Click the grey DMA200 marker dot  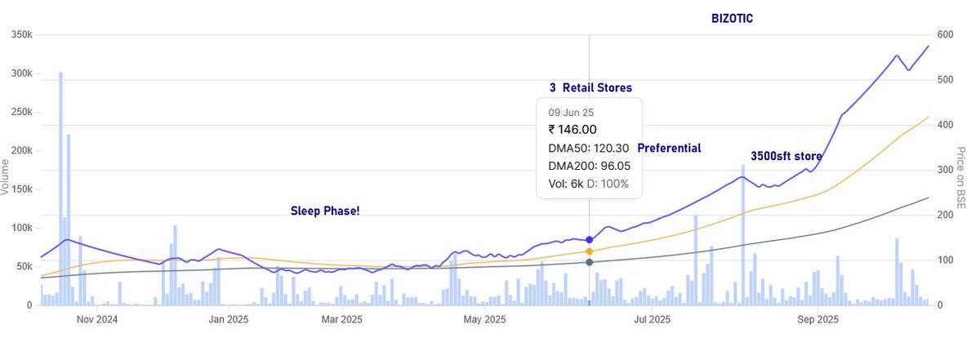[x=589, y=262]
